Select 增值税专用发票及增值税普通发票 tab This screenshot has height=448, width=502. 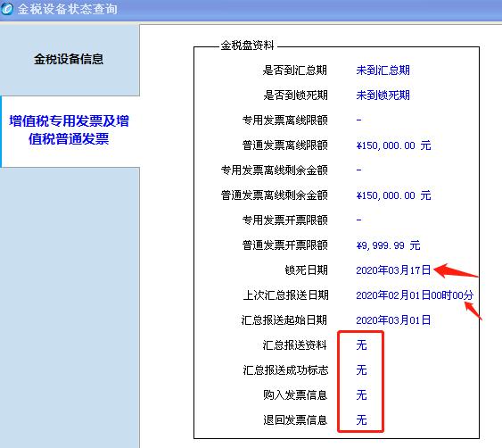pos(70,130)
